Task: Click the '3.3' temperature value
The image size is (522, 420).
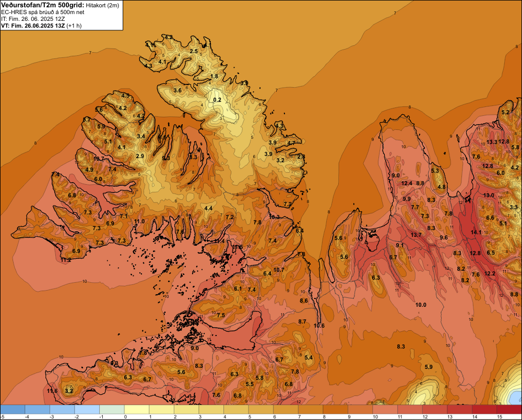Action: click(x=514, y=207)
